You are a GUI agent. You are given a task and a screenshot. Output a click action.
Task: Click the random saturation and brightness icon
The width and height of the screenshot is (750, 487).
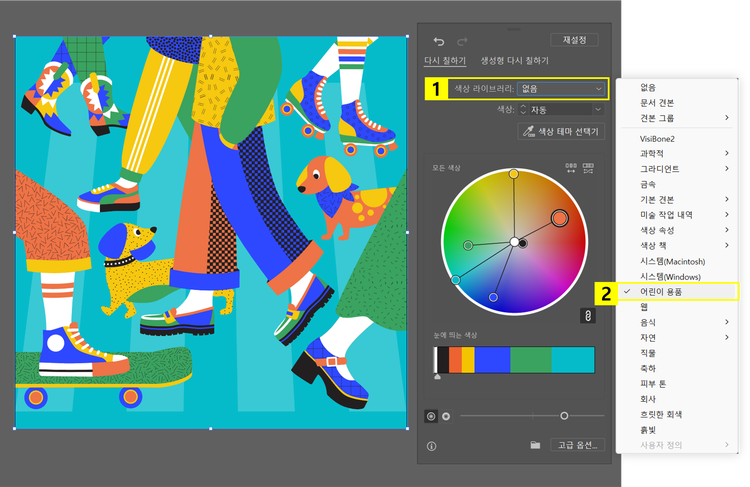(588, 167)
